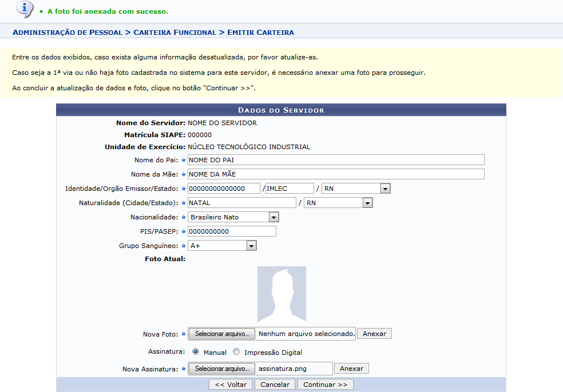Open the identity issuing state dropdown
The width and height of the screenshot is (563, 392).
coord(356,189)
